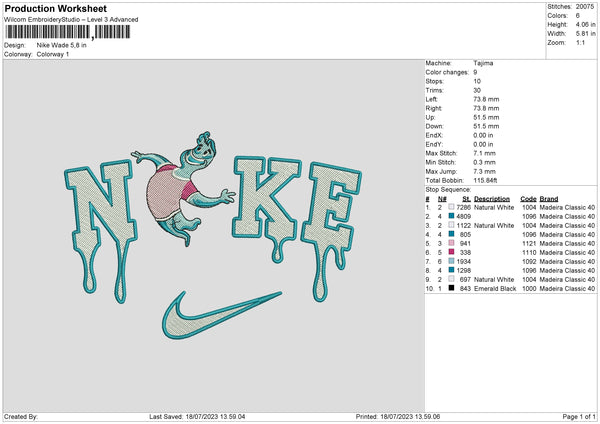Click the Wade character in the design

coord(184,189)
